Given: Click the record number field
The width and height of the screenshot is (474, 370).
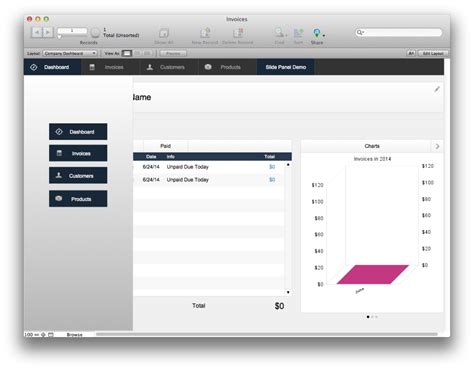Looking at the screenshot, I should [72, 31].
